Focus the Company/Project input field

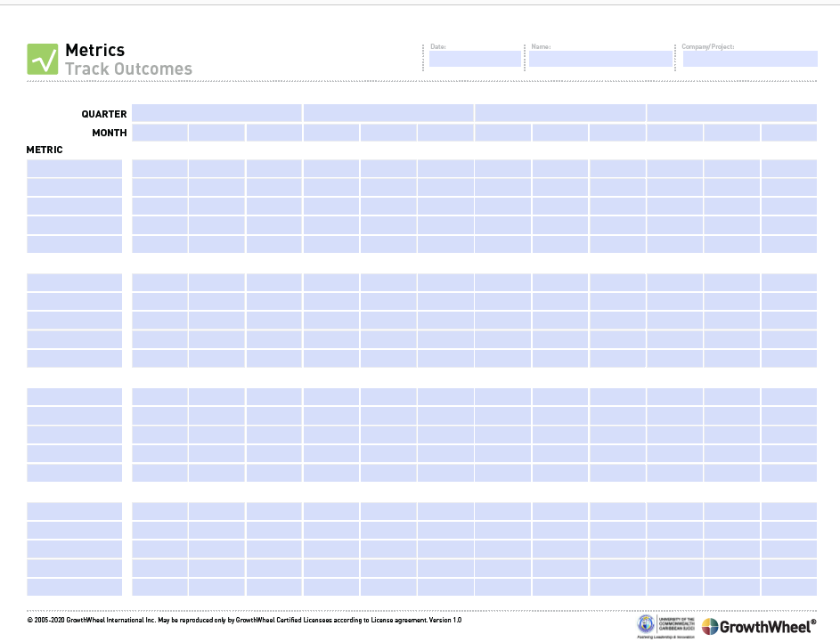(749, 59)
